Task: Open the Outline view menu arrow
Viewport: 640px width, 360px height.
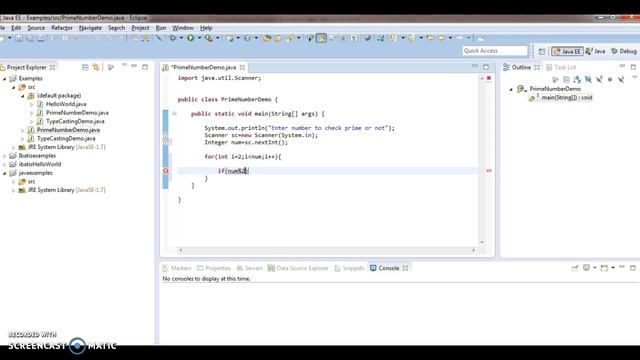Action: tap(634, 78)
